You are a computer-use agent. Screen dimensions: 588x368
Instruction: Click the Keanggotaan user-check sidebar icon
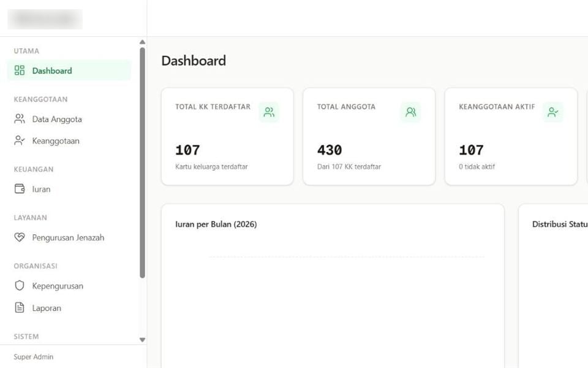point(20,140)
